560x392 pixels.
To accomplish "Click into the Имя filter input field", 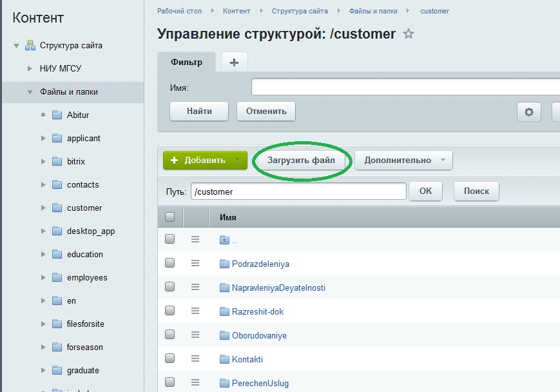I will tap(405, 87).
